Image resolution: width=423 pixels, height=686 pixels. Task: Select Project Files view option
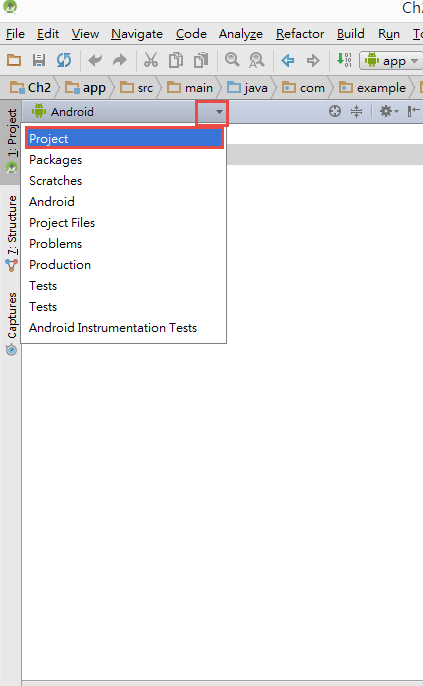(x=124, y=223)
